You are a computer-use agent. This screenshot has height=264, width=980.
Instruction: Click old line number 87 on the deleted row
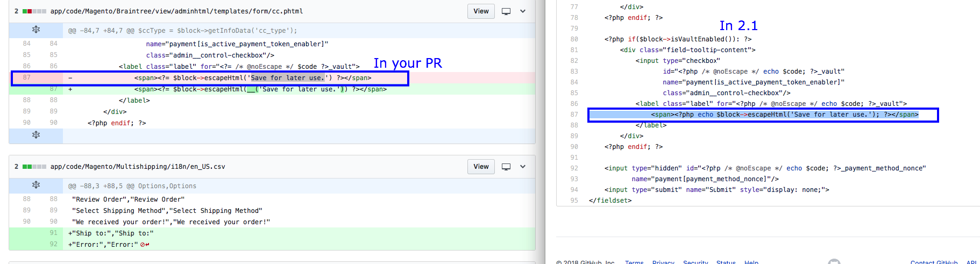coord(26,77)
